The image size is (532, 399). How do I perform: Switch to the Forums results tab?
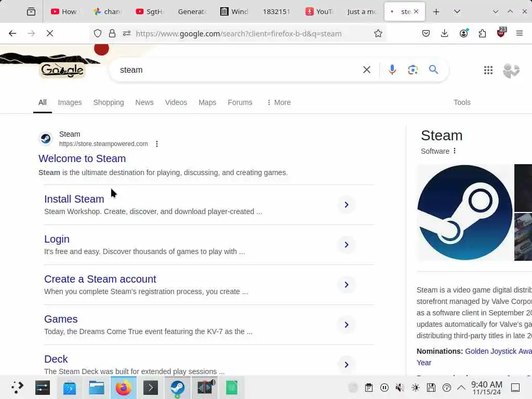[x=240, y=102]
